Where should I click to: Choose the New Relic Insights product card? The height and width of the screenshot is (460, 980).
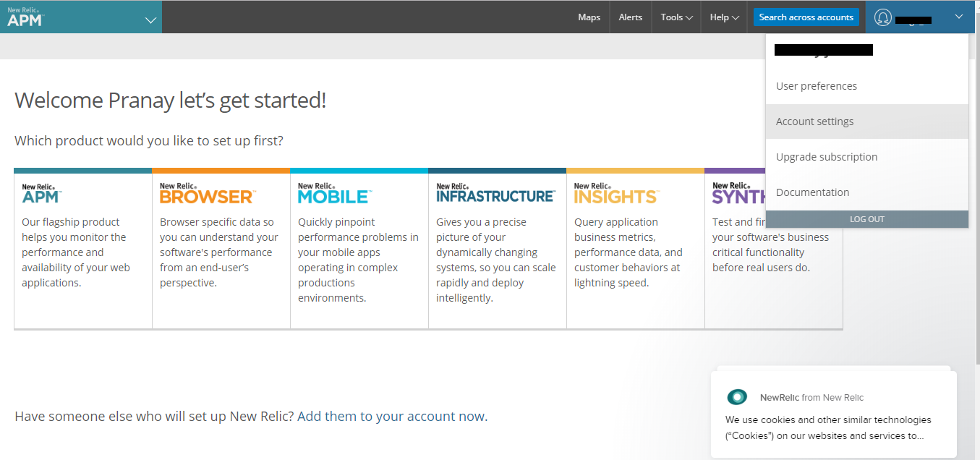636,249
